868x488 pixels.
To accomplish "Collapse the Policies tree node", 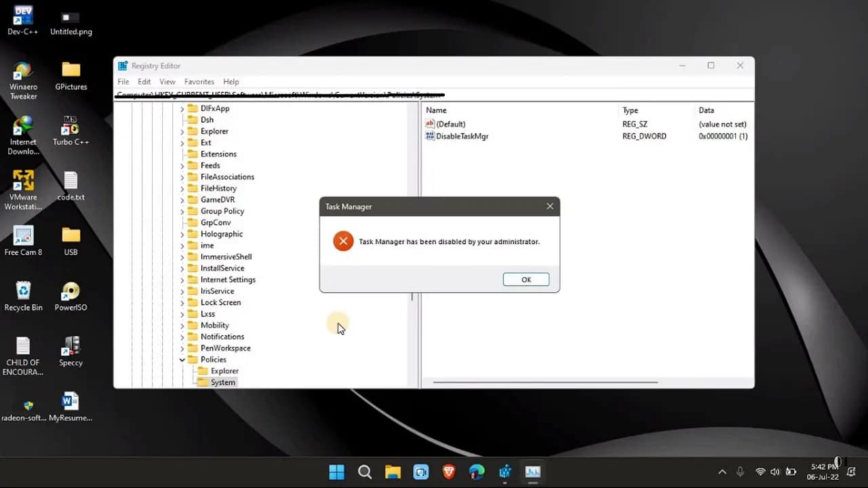I will coord(181,359).
